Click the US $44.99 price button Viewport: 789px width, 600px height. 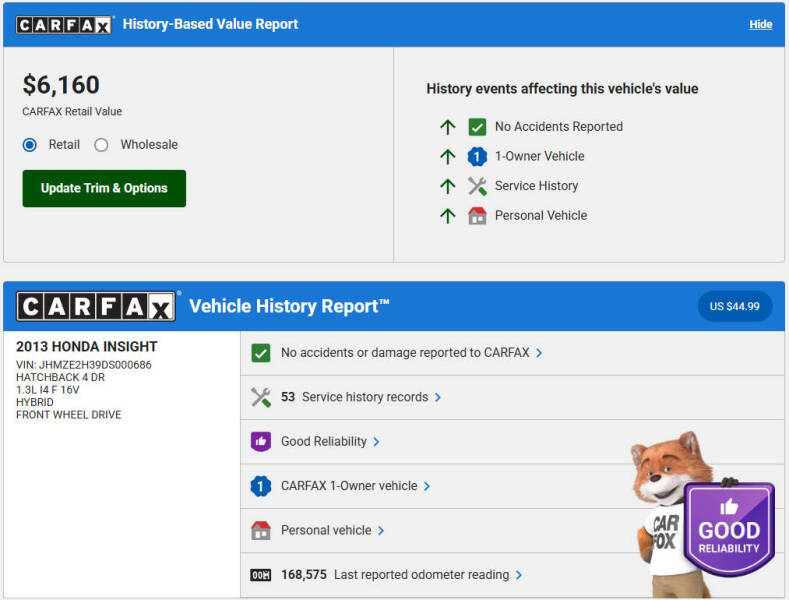point(734,306)
